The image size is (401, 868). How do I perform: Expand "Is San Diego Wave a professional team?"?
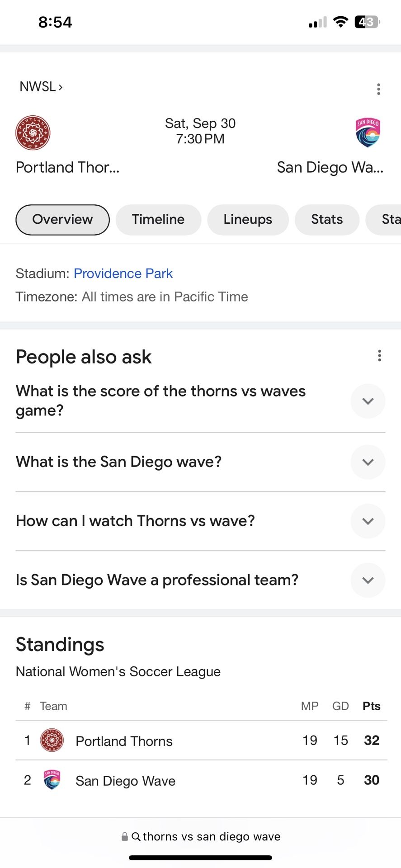pyautogui.click(x=368, y=580)
